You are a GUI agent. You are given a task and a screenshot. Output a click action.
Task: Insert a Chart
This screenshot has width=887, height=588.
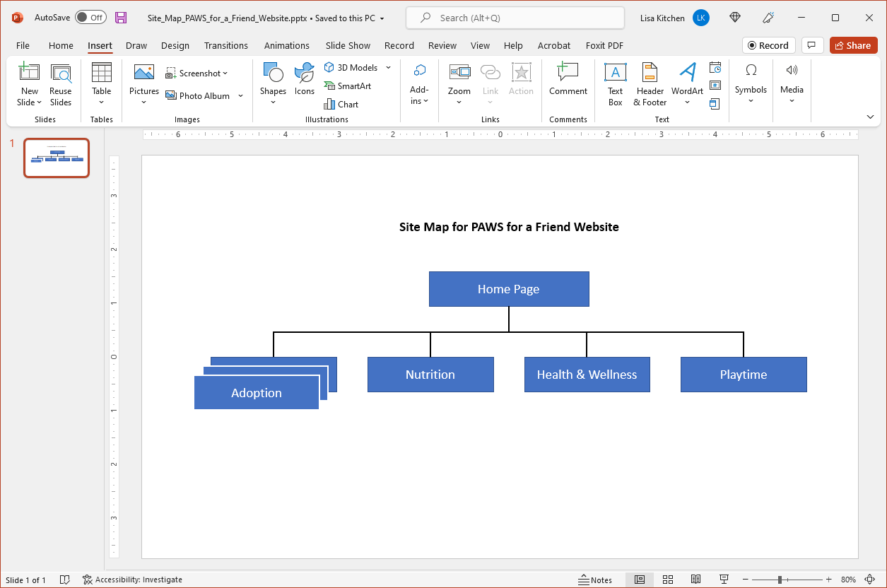[341, 104]
